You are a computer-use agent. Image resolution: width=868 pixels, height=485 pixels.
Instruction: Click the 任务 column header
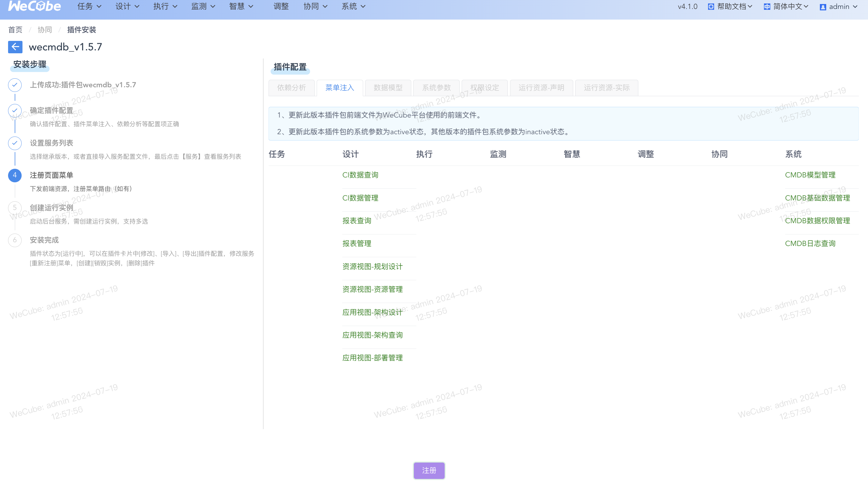click(277, 154)
